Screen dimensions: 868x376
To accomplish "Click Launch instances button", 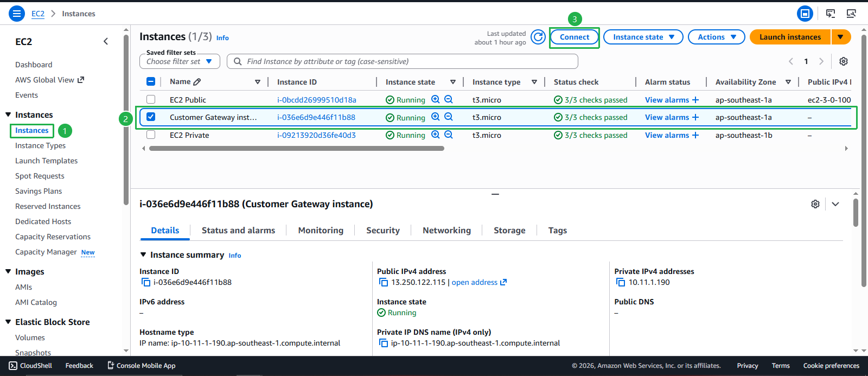I will (x=790, y=37).
